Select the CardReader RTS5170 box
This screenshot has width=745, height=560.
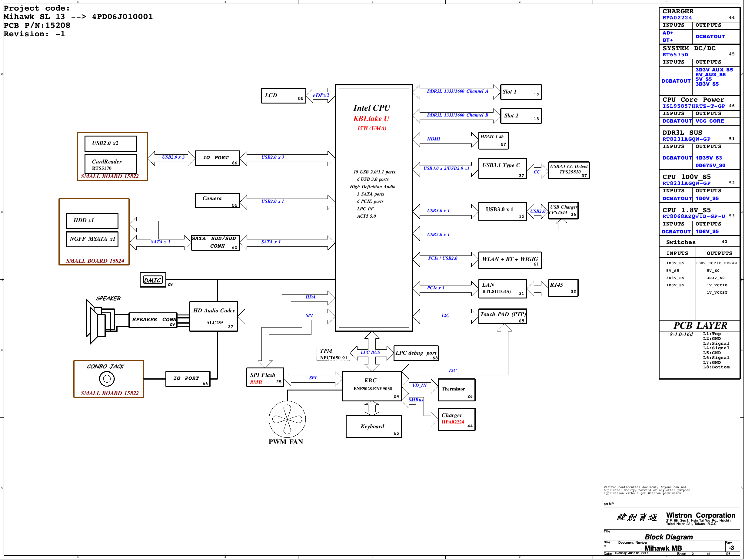[x=111, y=164]
